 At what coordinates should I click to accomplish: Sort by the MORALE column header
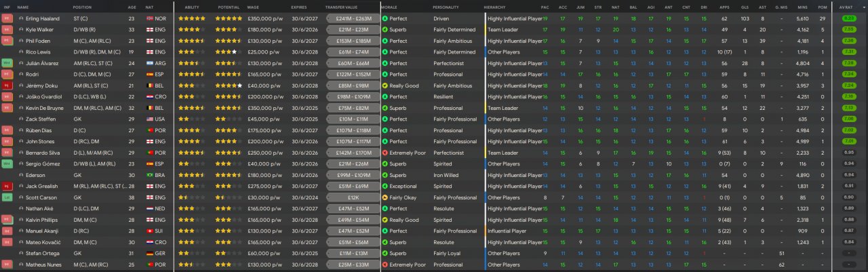tap(389, 7)
